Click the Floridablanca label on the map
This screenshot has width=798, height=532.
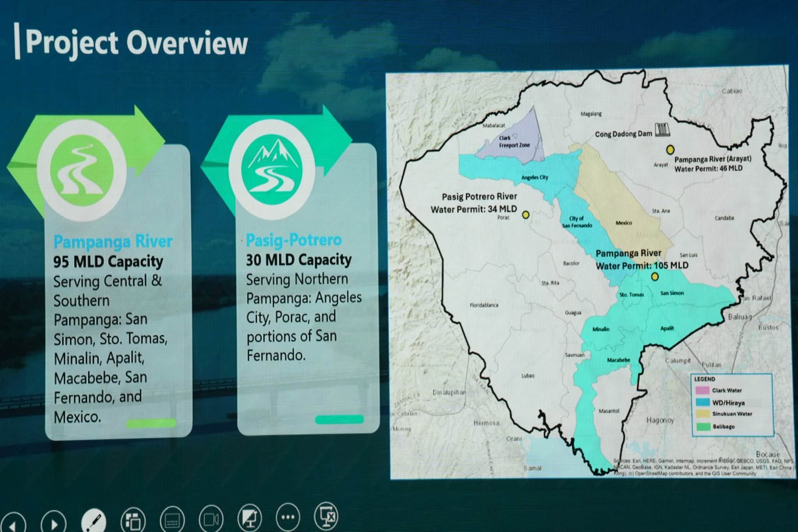tap(484, 305)
